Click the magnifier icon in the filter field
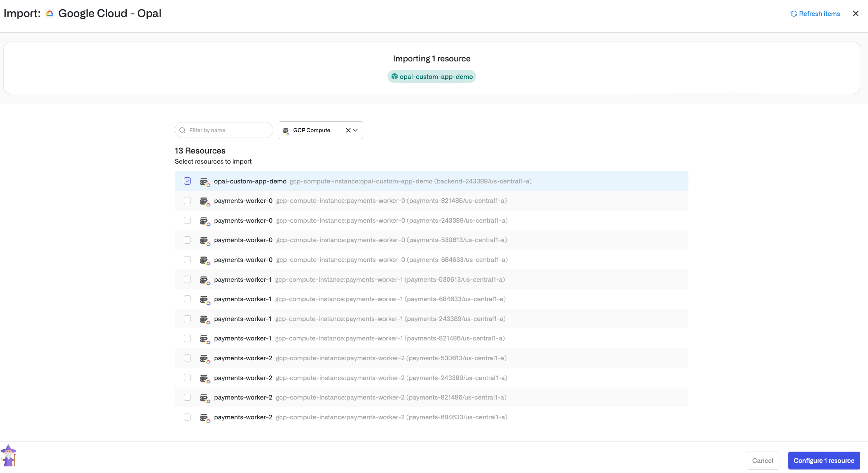The width and height of the screenshot is (868, 473). point(182,130)
